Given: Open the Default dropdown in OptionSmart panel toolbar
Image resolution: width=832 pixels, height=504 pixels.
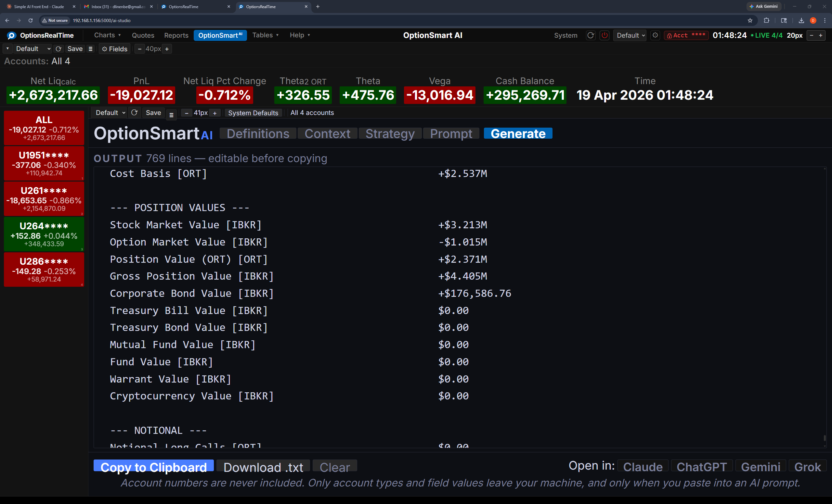Looking at the screenshot, I should click(x=110, y=113).
